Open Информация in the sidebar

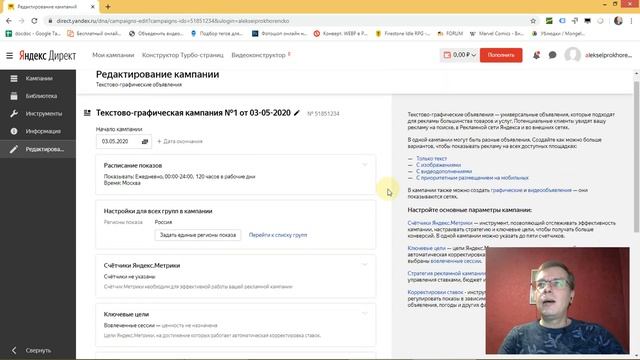38,131
